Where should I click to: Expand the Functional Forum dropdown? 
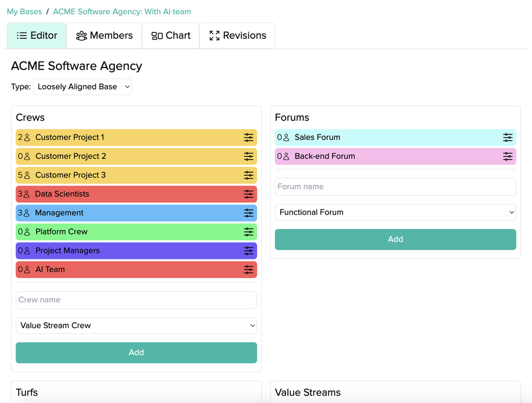point(395,212)
